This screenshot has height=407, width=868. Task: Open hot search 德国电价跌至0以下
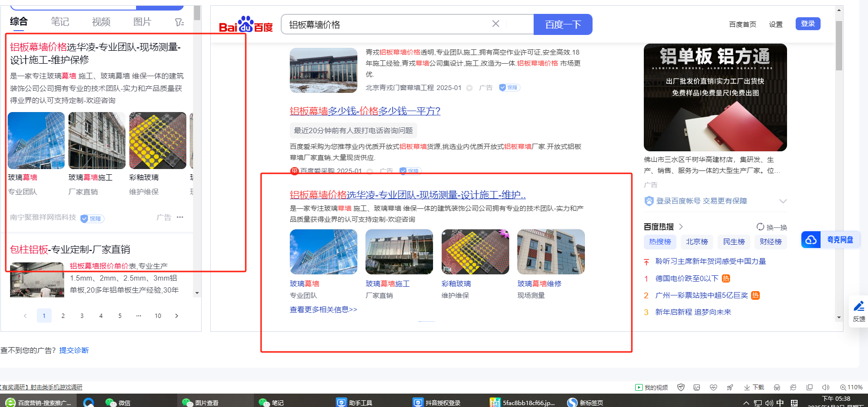[687, 279]
